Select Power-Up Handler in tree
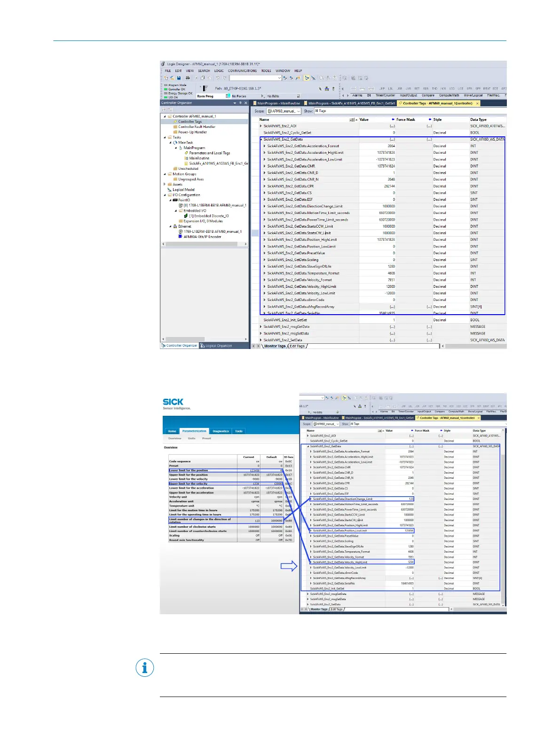 192,132
